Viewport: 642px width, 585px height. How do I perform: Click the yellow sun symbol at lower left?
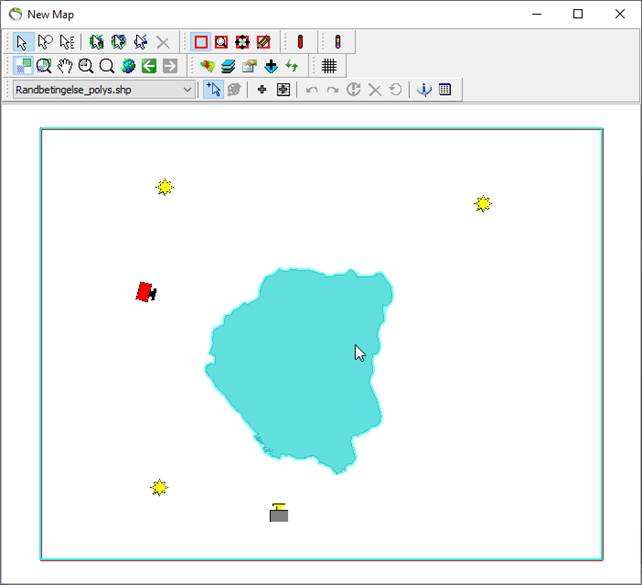tap(159, 487)
